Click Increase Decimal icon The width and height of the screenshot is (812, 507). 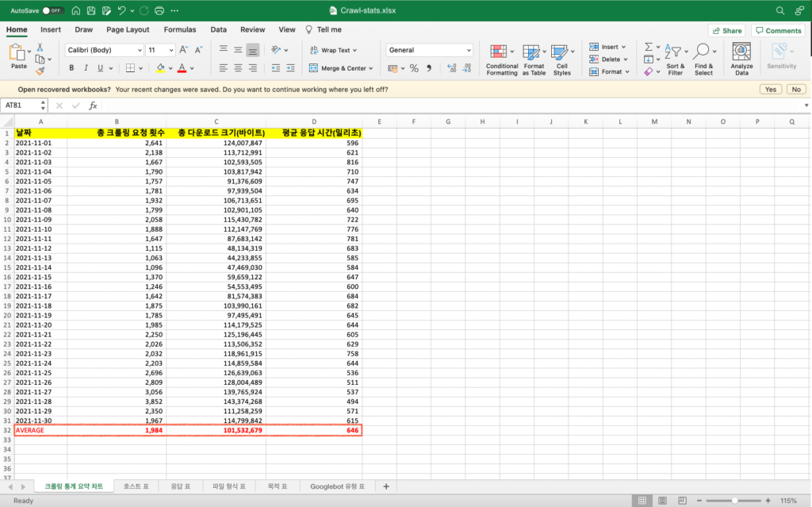451,68
